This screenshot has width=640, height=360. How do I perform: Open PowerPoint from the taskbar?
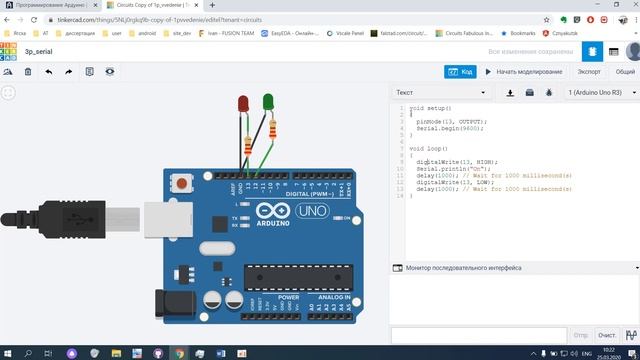242,353
